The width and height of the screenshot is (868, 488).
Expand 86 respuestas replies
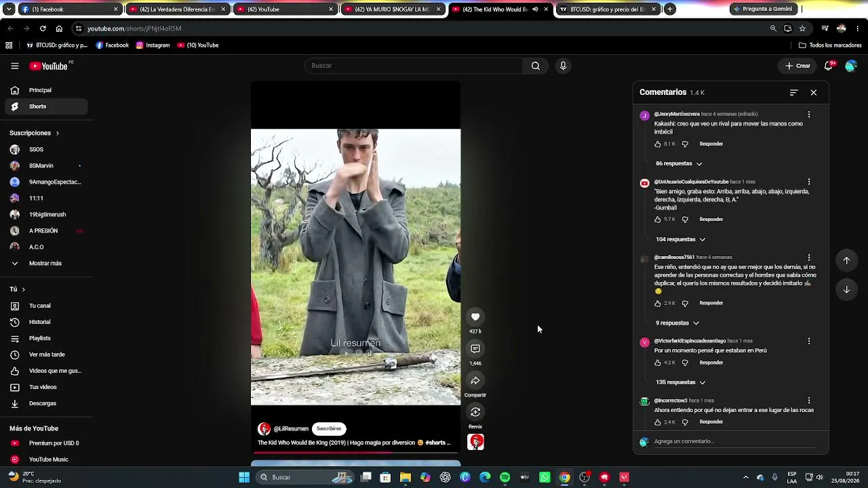click(679, 163)
